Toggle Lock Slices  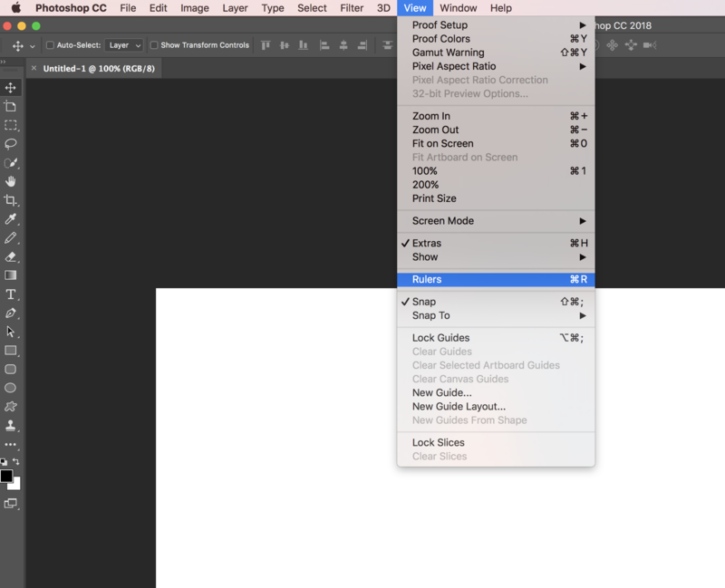pyautogui.click(x=496, y=442)
